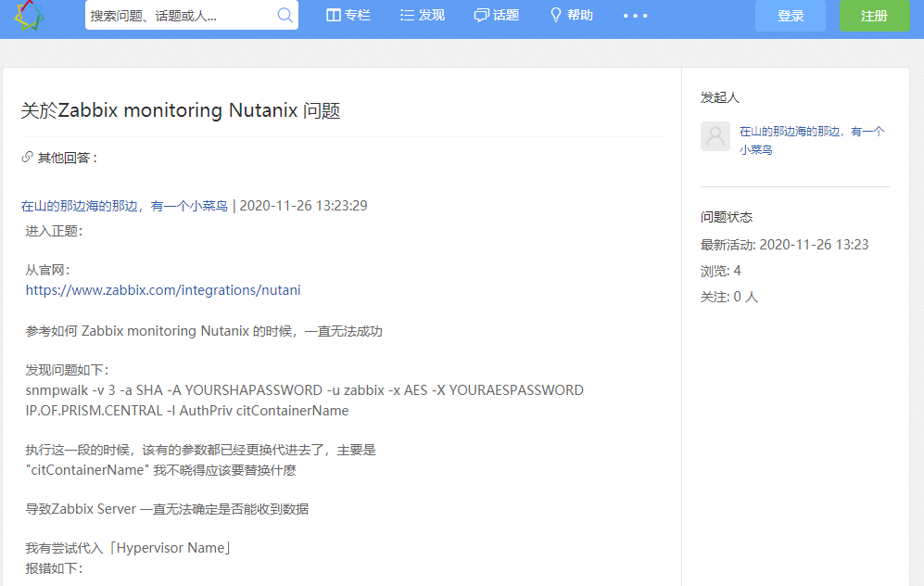Image resolution: width=924 pixels, height=586 pixels.
Task: Open the answer author's profile link
Action: point(124,206)
